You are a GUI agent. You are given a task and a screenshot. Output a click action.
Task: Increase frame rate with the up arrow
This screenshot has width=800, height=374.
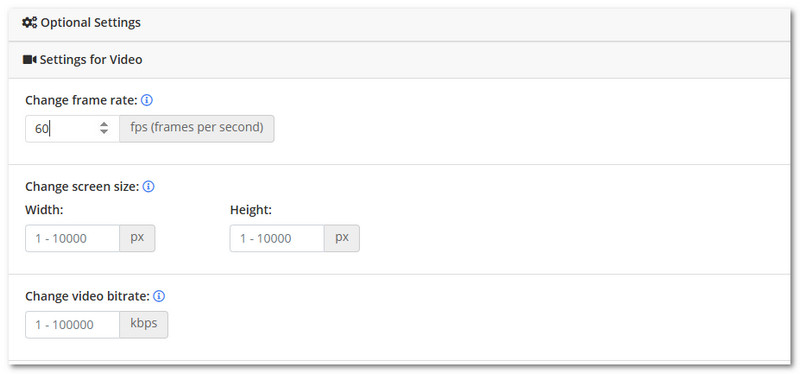tap(104, 124)
